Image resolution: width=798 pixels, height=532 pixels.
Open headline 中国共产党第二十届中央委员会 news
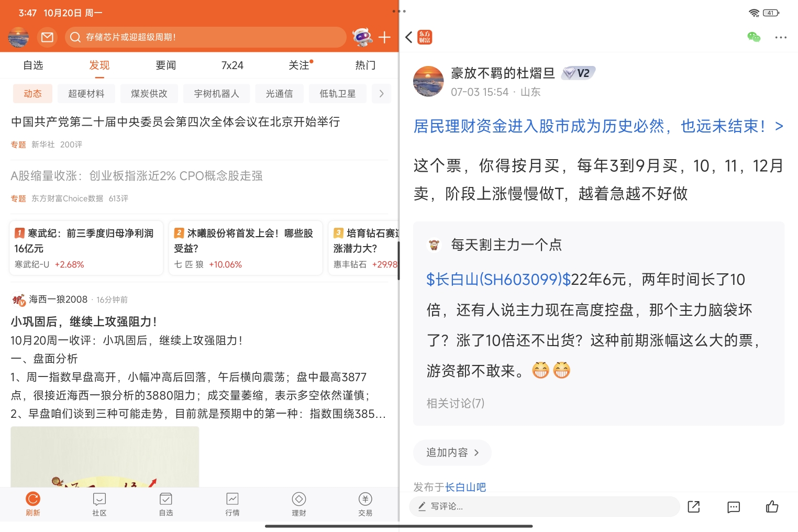(176, 122)
